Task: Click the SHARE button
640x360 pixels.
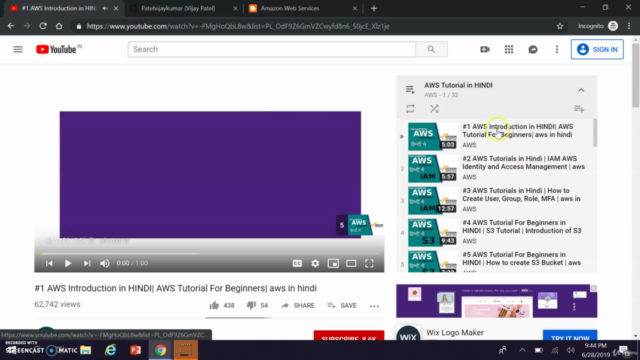Action: pyautogui.click(x=298, y=305)
